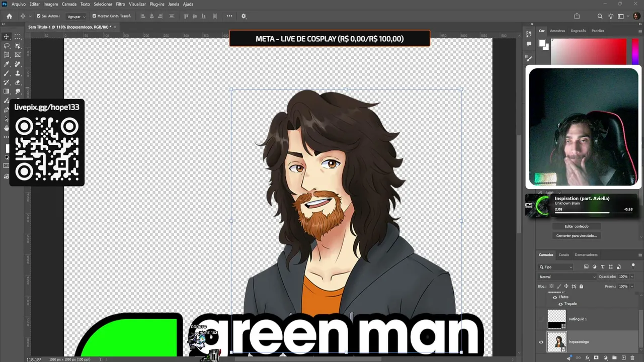
Task: Show the Retângulo 1 layer
Action: click(541, 319)
